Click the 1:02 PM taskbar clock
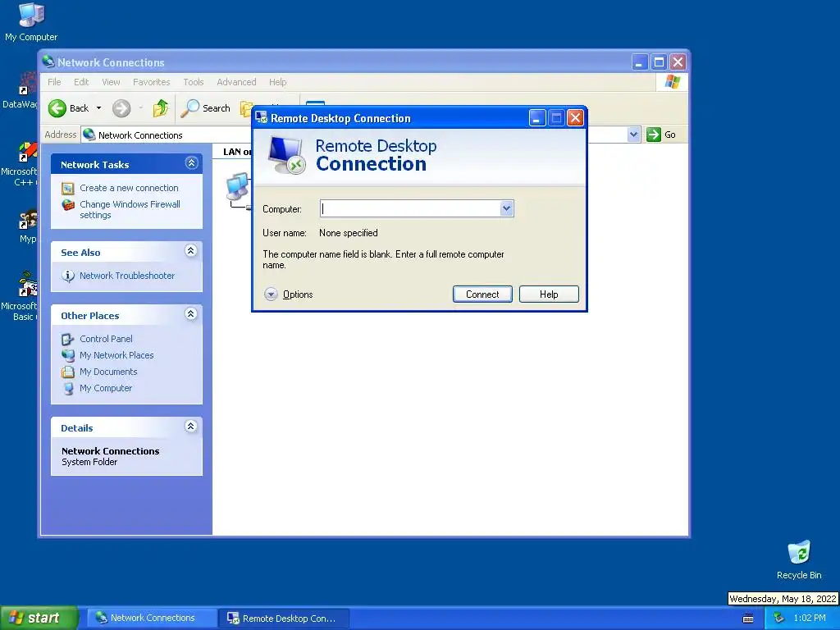840x630 pixels. click(x=810, y=619)
